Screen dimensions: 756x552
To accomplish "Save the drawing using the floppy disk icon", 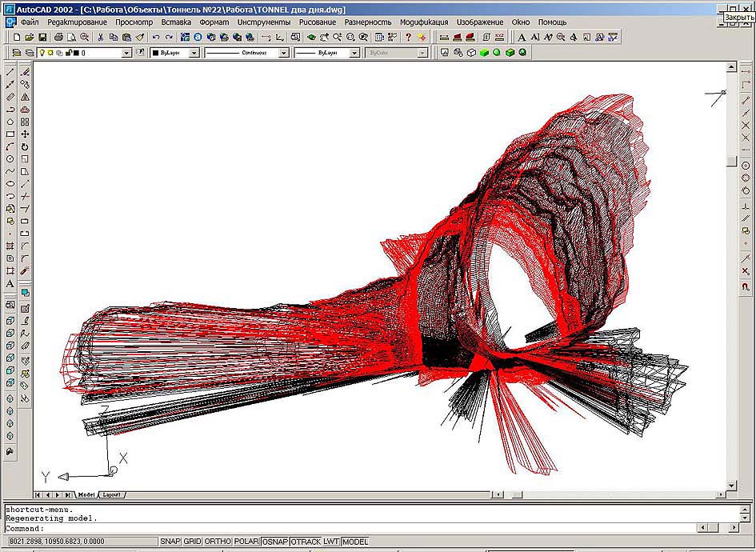I will (42, 37).
